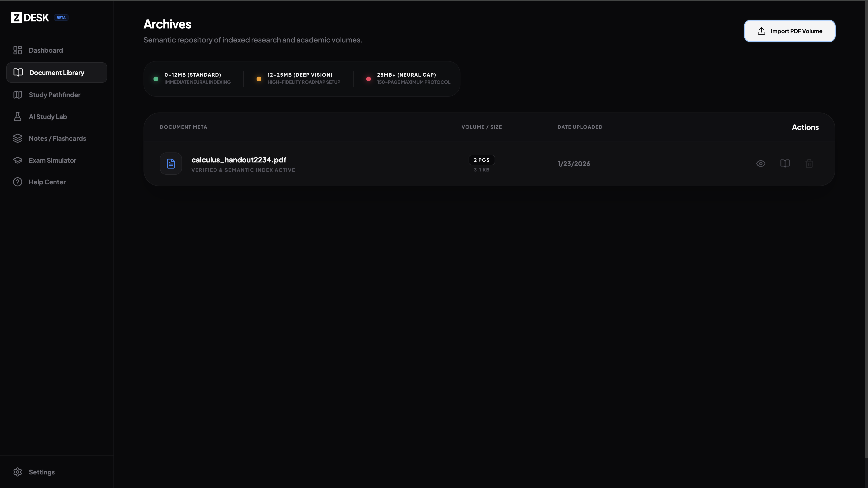Click the ZDESK logo
The image size is (868, 488).
click(30, 18)
